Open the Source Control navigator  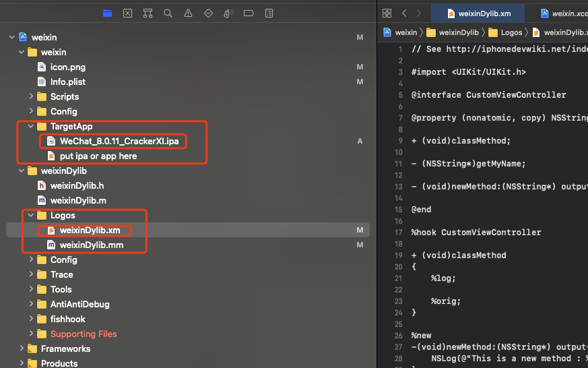pos(127,13)
